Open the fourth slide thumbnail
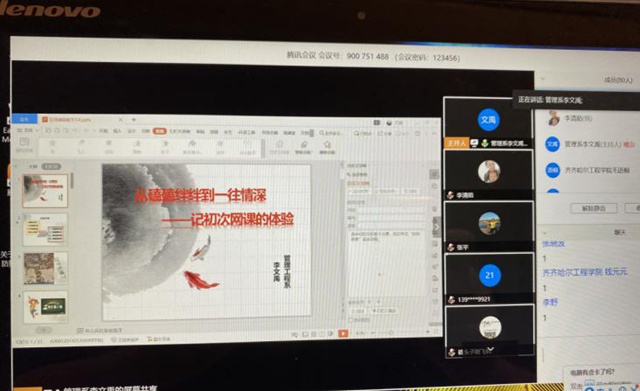The image size is (640, 391). pyautogui.click(x=45, y=307)
